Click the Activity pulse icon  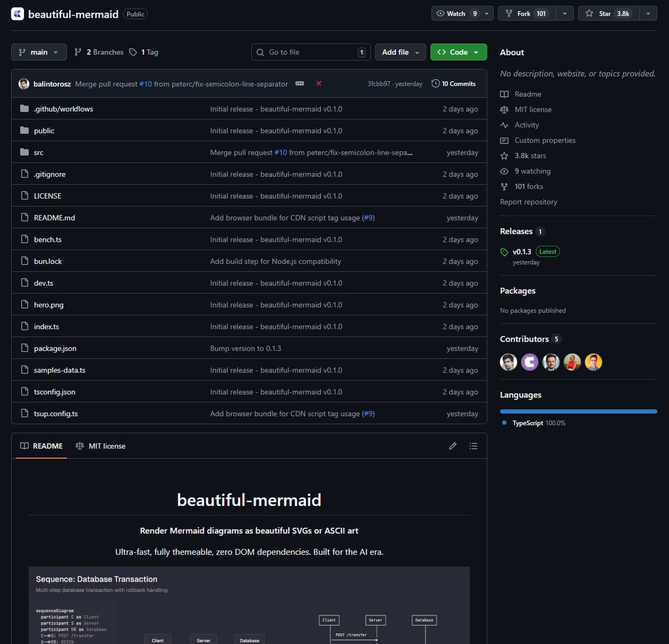click(x=503, y=125)
